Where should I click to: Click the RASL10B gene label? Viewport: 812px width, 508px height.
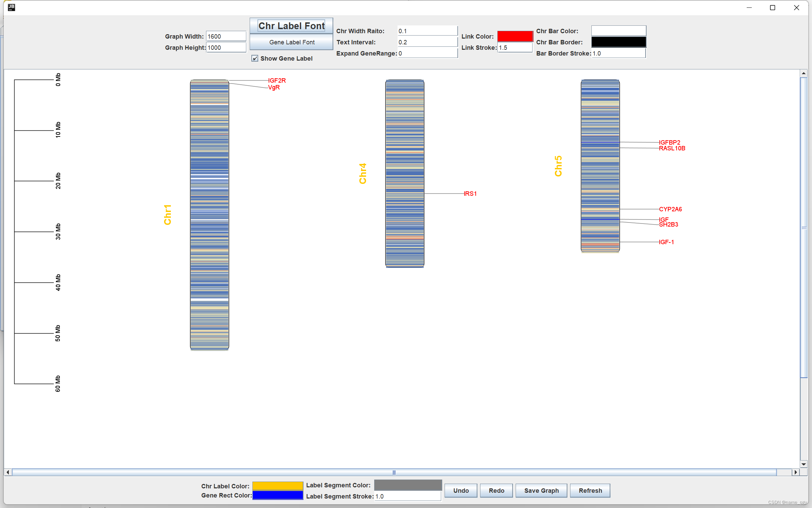click(x=672, y=148)
